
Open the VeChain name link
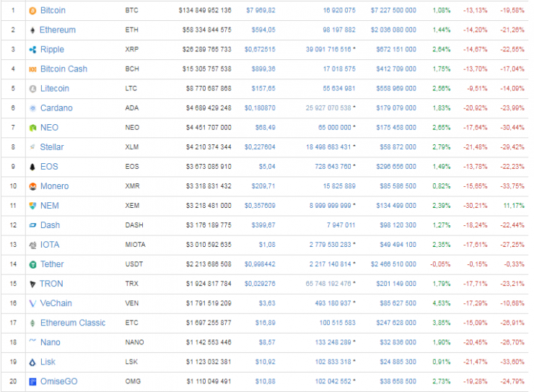click(x=56, y=303)
